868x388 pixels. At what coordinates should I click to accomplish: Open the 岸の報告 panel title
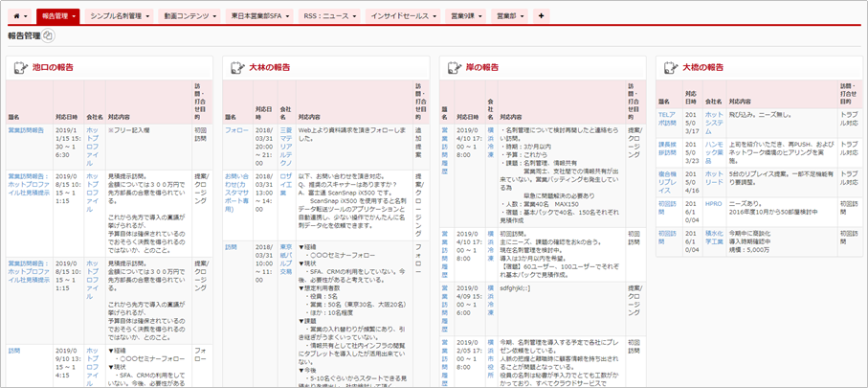[x=482, y=68]
